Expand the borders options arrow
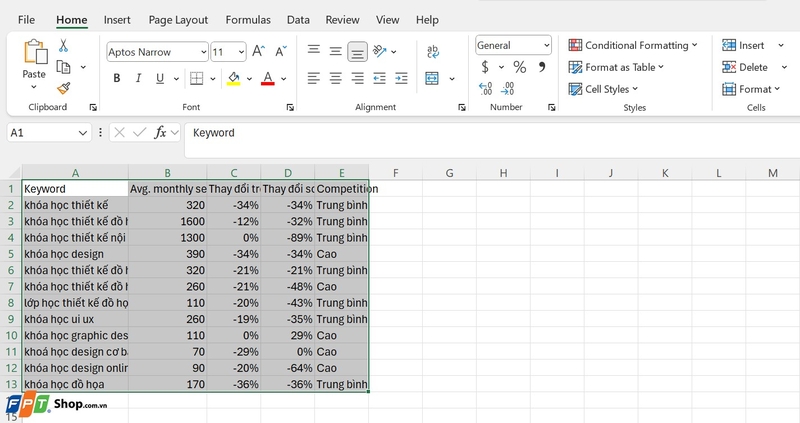 click(213, 79)
